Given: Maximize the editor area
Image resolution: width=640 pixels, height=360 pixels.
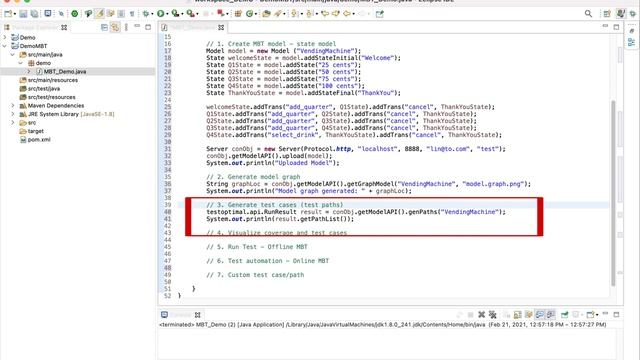Looking at the screenshot, I should click(616, 27).
